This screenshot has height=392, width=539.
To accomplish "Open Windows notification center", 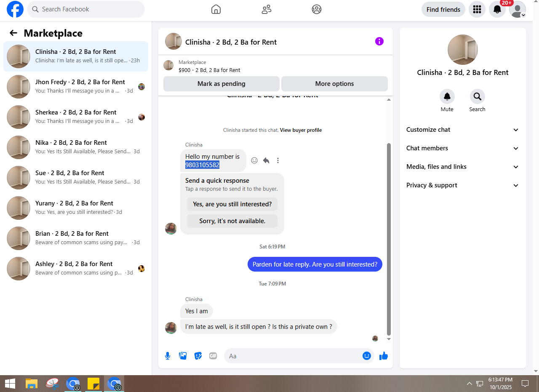I will tap(525, 384).
